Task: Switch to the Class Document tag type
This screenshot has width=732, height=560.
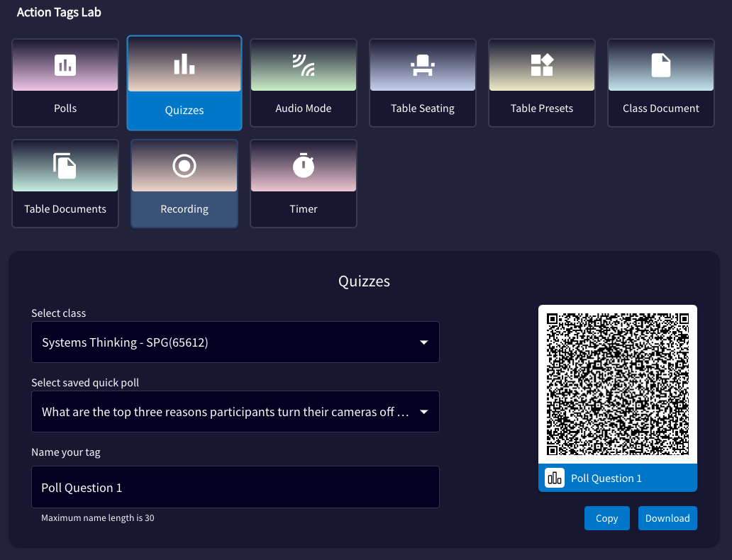Action: point(661,83)
